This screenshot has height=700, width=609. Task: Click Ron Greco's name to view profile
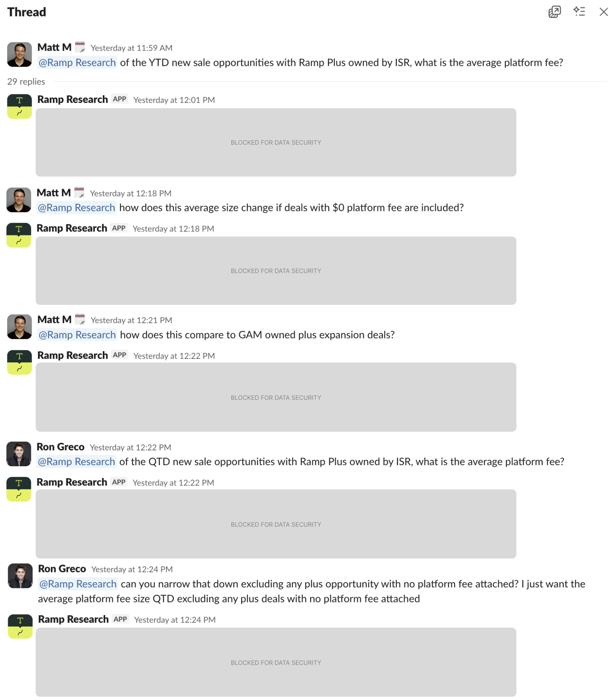pyautogui.click(x=60, y=446)
